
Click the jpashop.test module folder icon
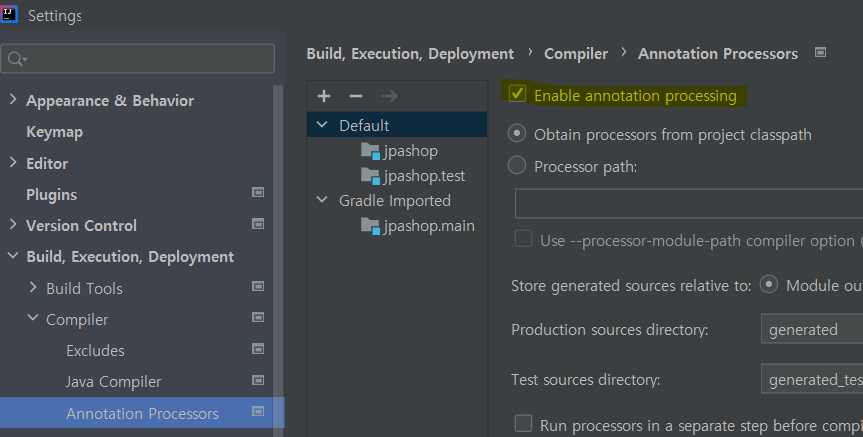[x=370, y=176]
